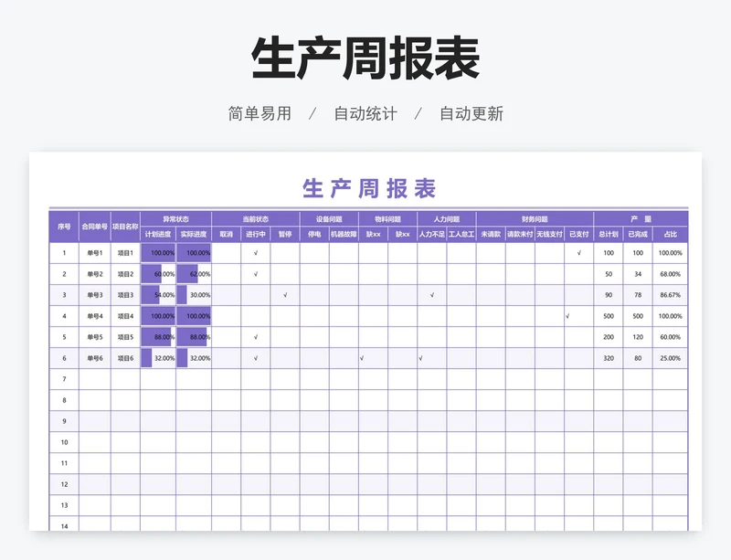Select the 120 completed quantity cell
The image size is (731, 560).
tap(637, 337)
